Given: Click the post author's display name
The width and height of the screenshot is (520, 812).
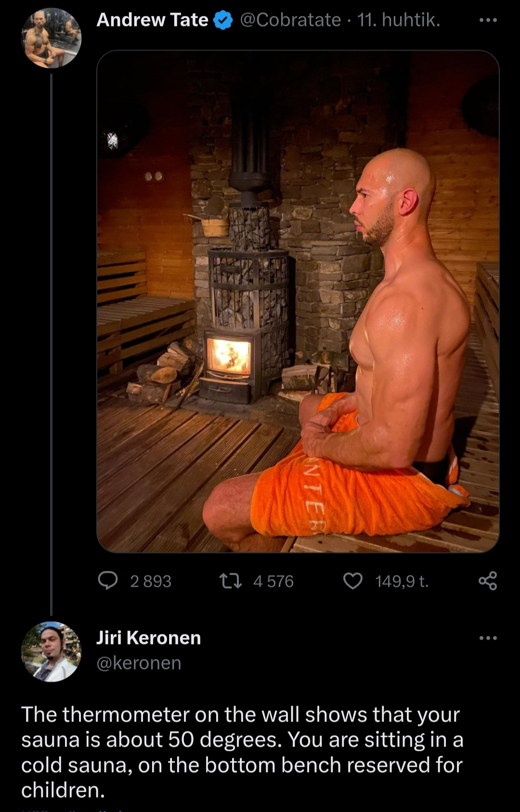Looking at the screenshot, I should (152, 20).
